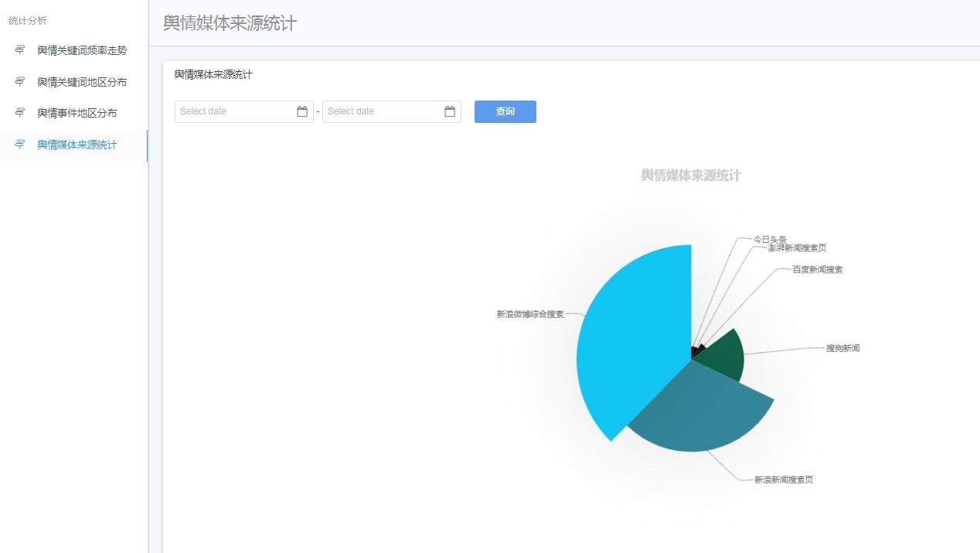Click the start date input field
980x553 pixels.
click(243, 111)
